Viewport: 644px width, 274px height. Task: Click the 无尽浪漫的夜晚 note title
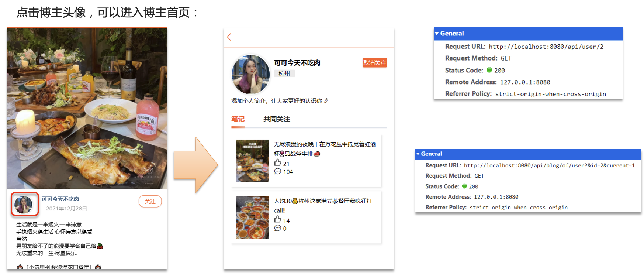(325, 149)
